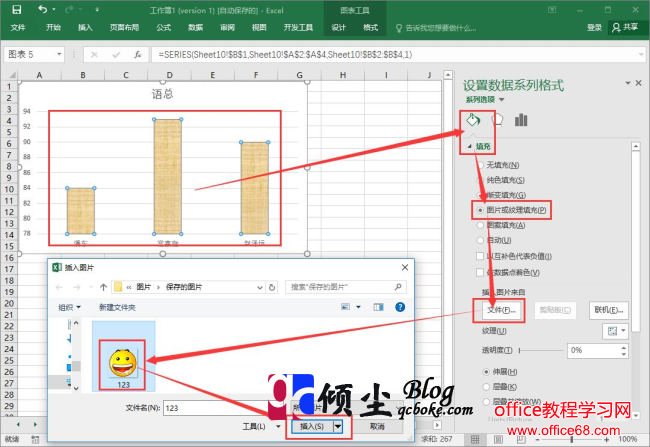Switch to the Home (开始) tab
The width and height of the screenshot is (650, 447).
(53, 27)
